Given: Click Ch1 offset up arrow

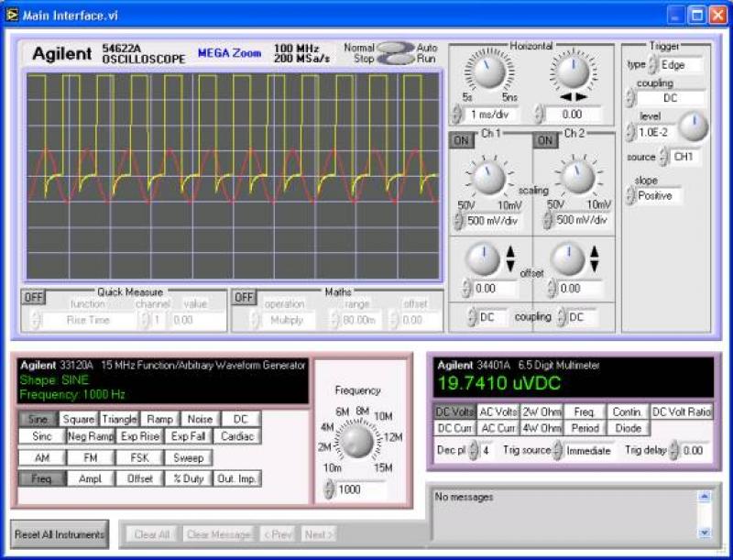Looking at the screenshot, I should pyautogui.click(x=510, y=252).
